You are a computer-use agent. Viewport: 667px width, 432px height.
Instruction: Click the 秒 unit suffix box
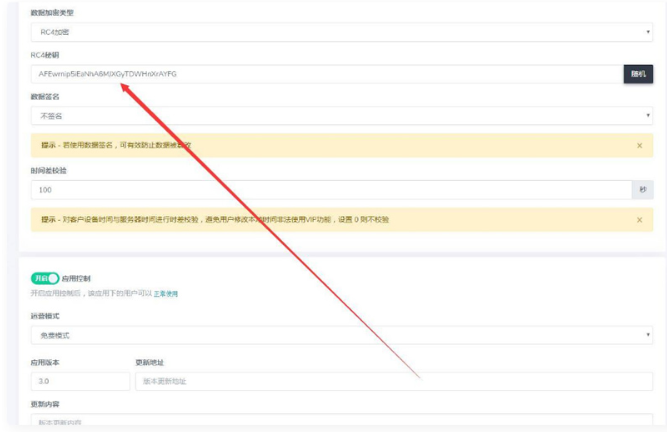tap(643, 189)
